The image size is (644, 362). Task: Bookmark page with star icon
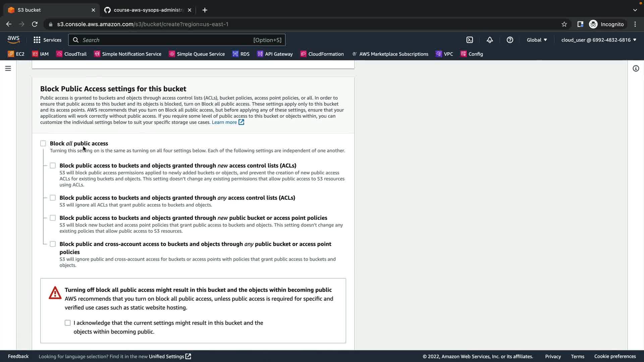pos(564,24)
